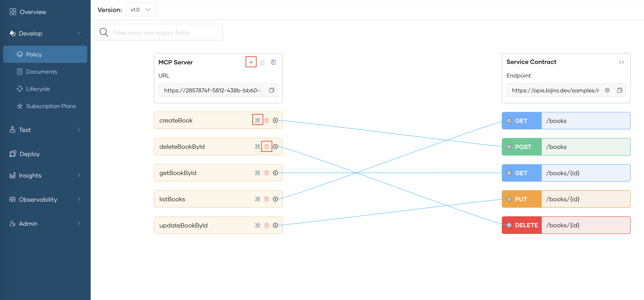Open the Deploy page
Image resolution: width=644 pixels, height=300 pixels.
(x=29, y=154)
